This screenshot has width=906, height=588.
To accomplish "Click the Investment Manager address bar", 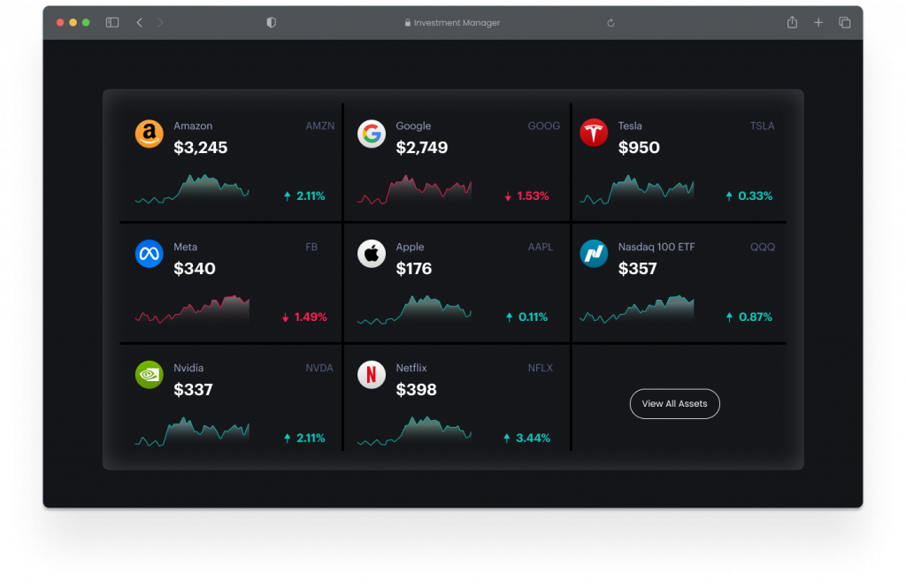I will point(452,22).
